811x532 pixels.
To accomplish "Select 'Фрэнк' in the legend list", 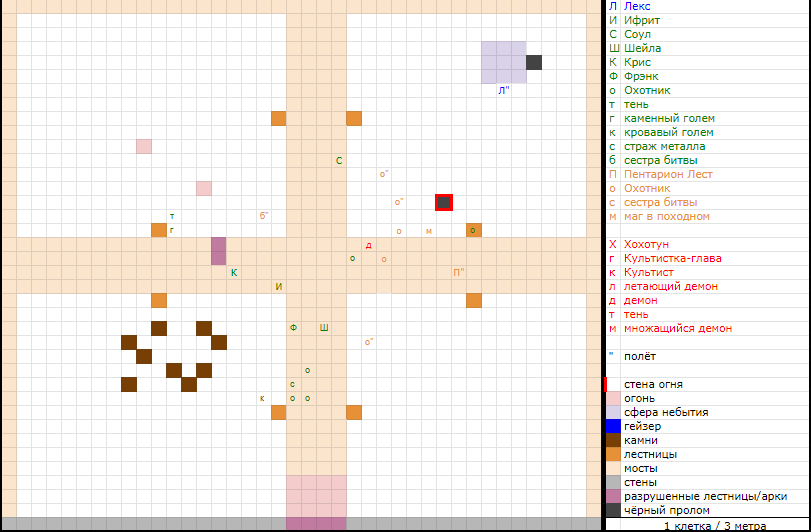I will 641,76.
